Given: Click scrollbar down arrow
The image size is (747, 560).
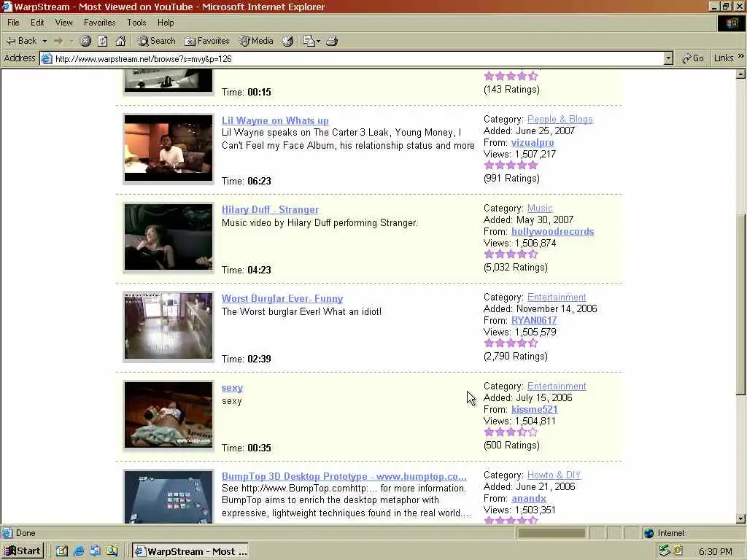Looking at the screenshot, I should 741,518.
